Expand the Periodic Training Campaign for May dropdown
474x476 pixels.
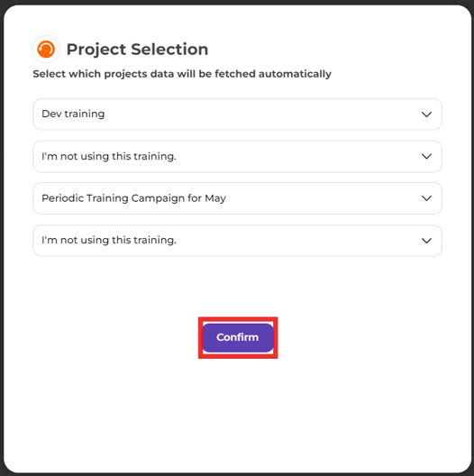[x=237, y=198]
